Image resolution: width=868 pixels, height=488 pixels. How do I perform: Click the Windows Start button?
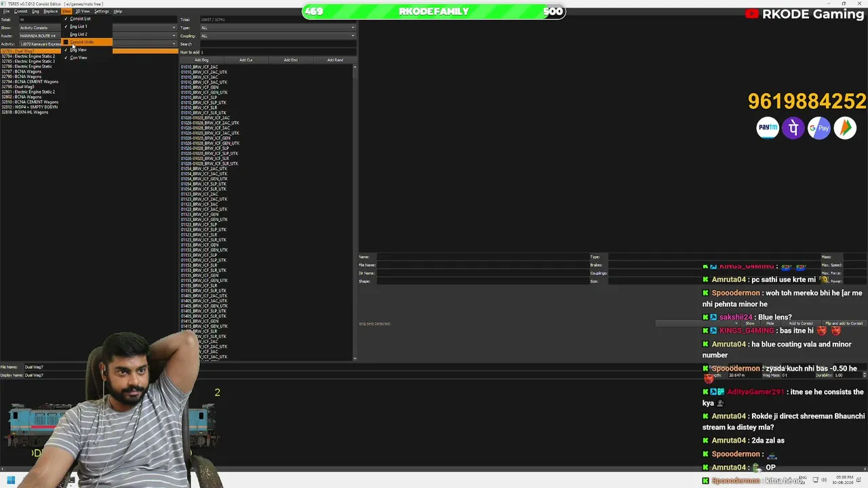pyautogui.click(x=11, y=481)
